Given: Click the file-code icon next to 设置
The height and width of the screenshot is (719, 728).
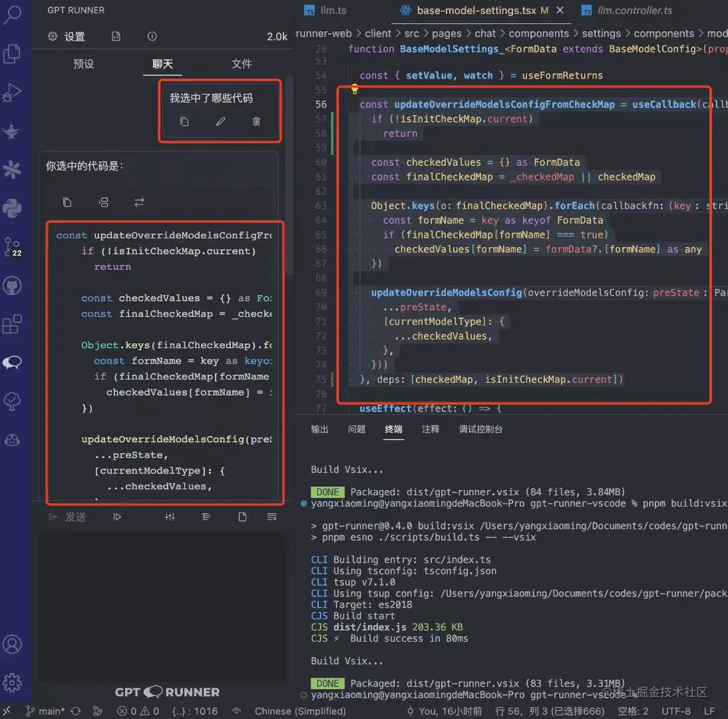Looking at the screenshot, I should (116, 36).
